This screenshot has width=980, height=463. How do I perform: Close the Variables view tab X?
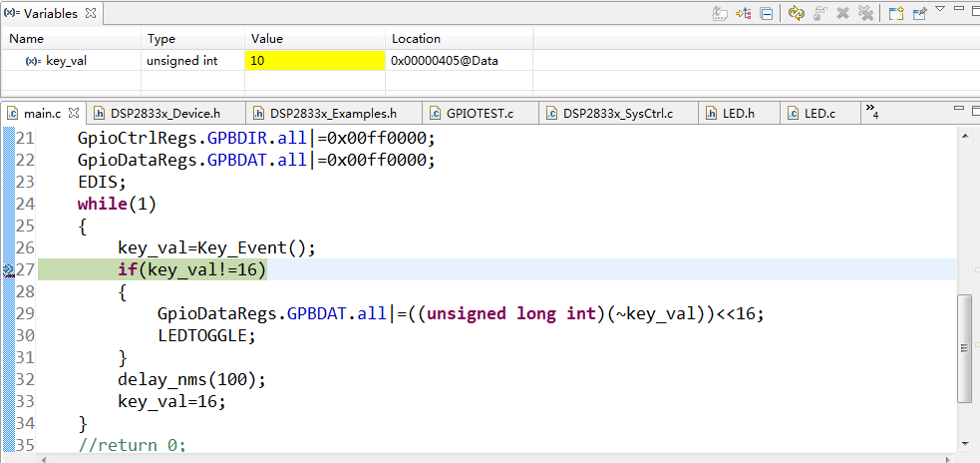91,13
